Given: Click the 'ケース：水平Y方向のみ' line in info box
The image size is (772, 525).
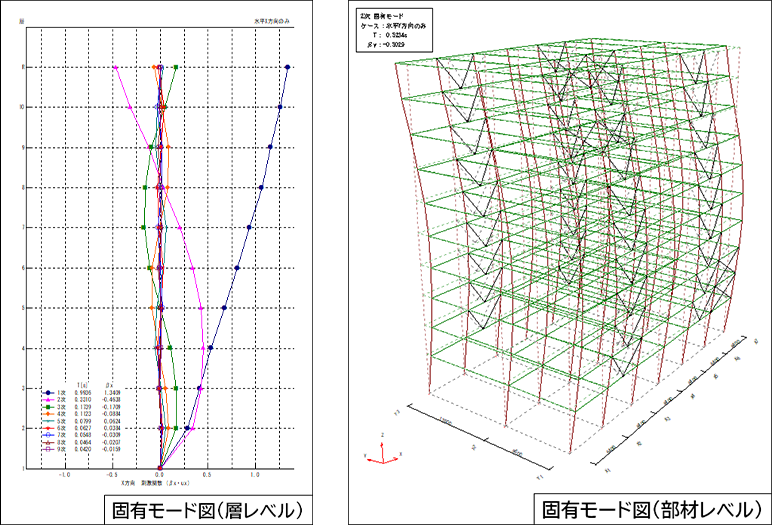Looking at the screenshot, I should pos(393,26).
